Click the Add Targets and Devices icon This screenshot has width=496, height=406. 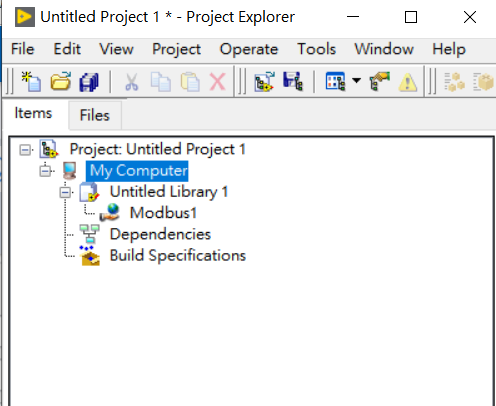coord(264,81)
